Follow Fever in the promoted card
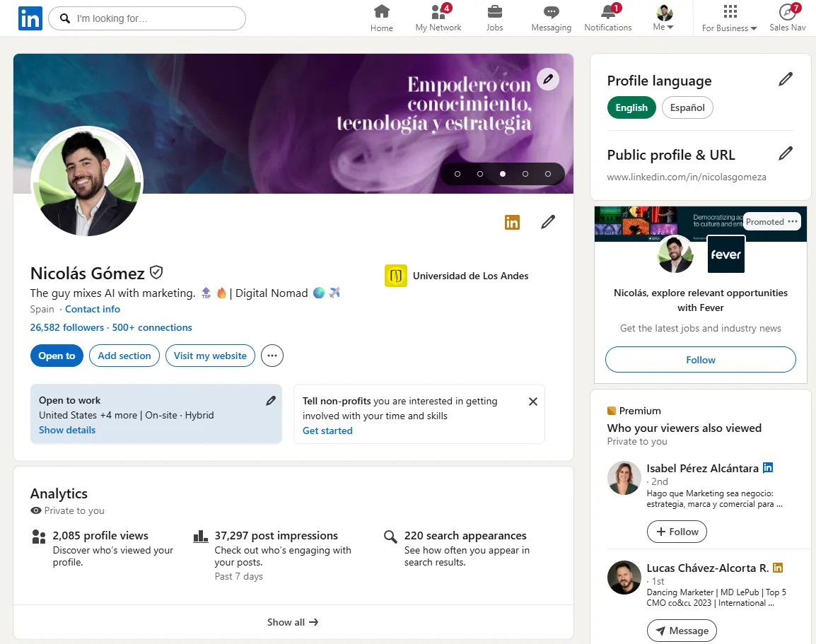The image size is (816, 644). [x=701, y=359]
